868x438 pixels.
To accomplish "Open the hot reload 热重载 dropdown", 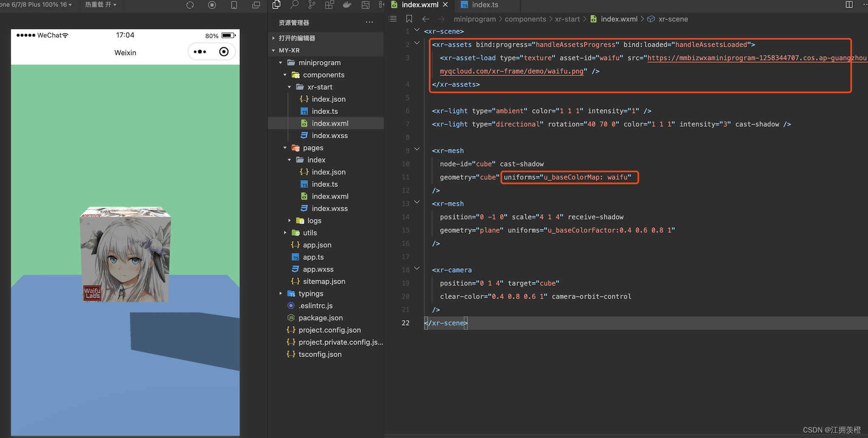I will [100, 5].
